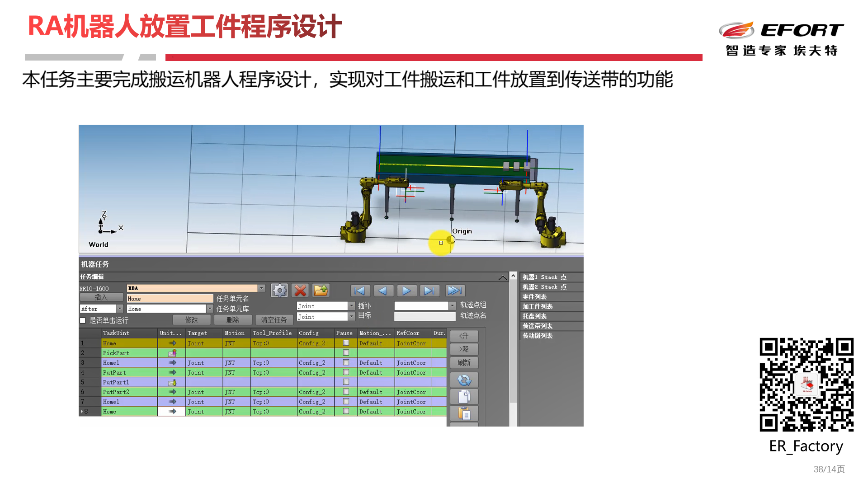Click the paste clipboard icon
Viewport: 868px width, 488px height.
pos(464,413)
